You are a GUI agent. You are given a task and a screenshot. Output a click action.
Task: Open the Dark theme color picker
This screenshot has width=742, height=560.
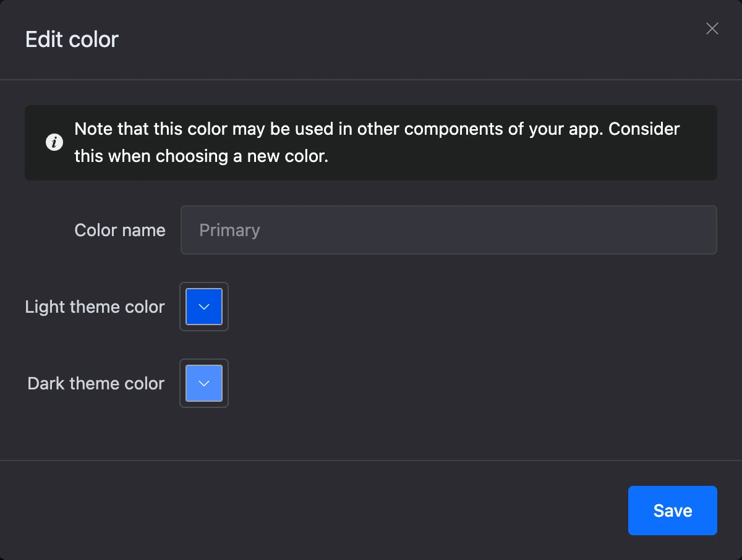(204, 383)
